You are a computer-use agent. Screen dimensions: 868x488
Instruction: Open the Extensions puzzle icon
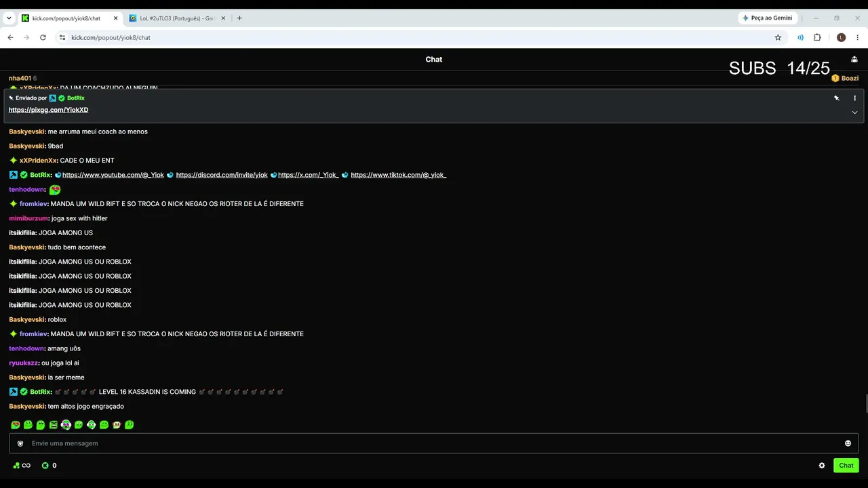coord(817,38)
